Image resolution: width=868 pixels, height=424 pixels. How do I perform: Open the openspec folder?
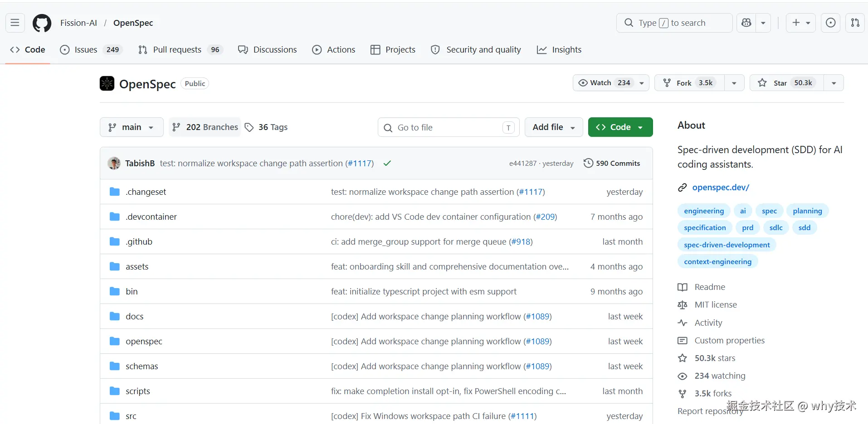coord(144,341)
